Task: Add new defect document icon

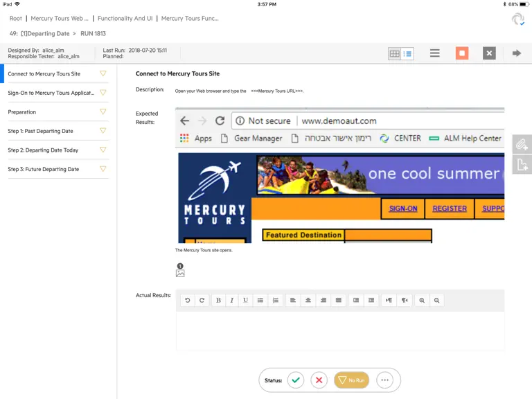Action: [522, 165]
